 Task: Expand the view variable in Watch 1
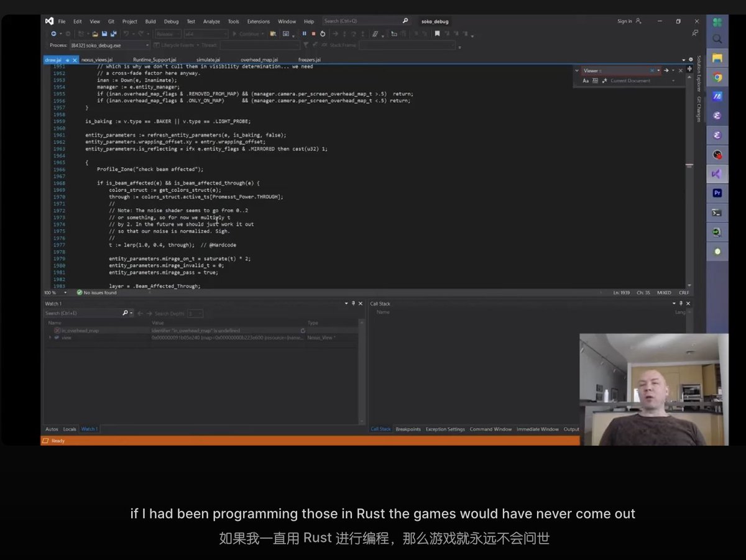click(x=50, y=337)
